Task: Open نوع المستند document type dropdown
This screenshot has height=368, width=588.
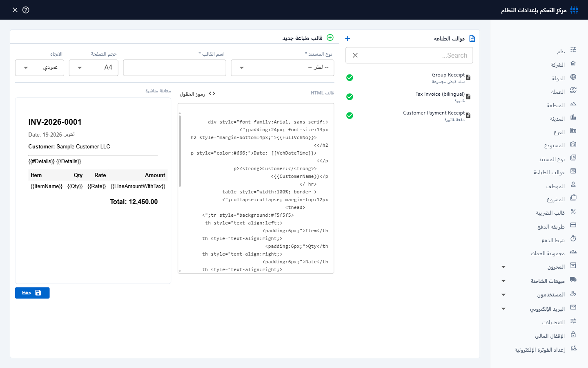Action: pos(283,68)
